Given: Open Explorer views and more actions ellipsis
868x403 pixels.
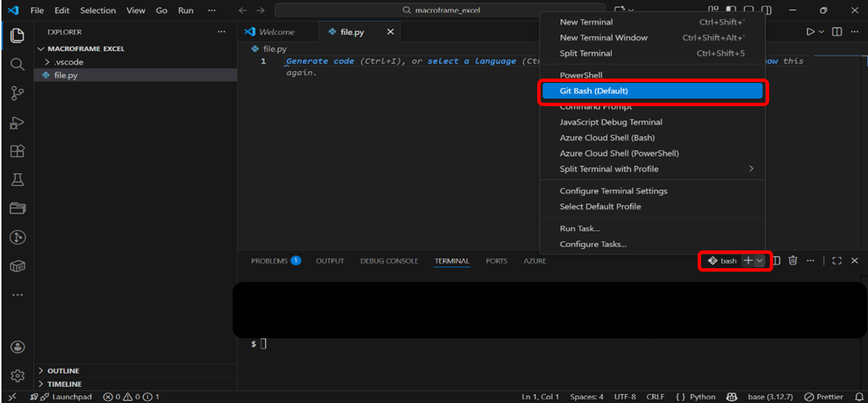Looking at the screenshot, I should (x=222, y=32).
